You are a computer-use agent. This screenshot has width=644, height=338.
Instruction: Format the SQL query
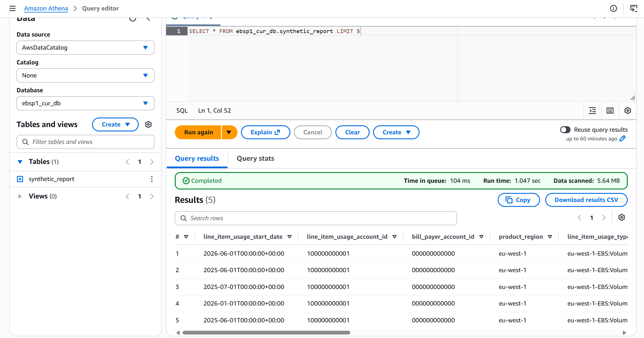point(592,111)
